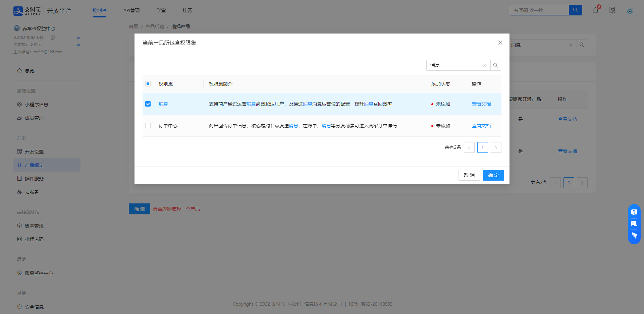Viewport: 644px width, 314px height.
Task: Open the 社区 top menu
Action: (x=187, y=10)
